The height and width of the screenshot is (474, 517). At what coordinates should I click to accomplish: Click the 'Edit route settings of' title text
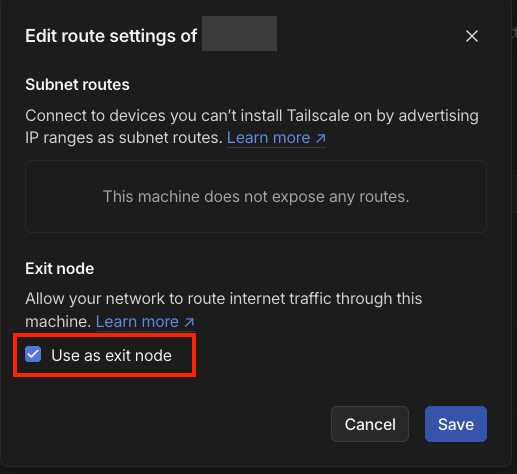(111, 36)
